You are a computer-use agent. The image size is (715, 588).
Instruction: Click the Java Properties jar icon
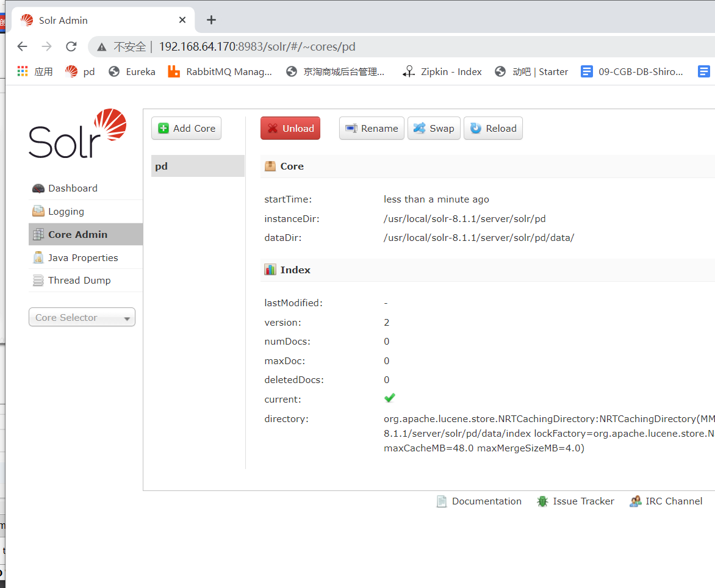tap(38, 257)
